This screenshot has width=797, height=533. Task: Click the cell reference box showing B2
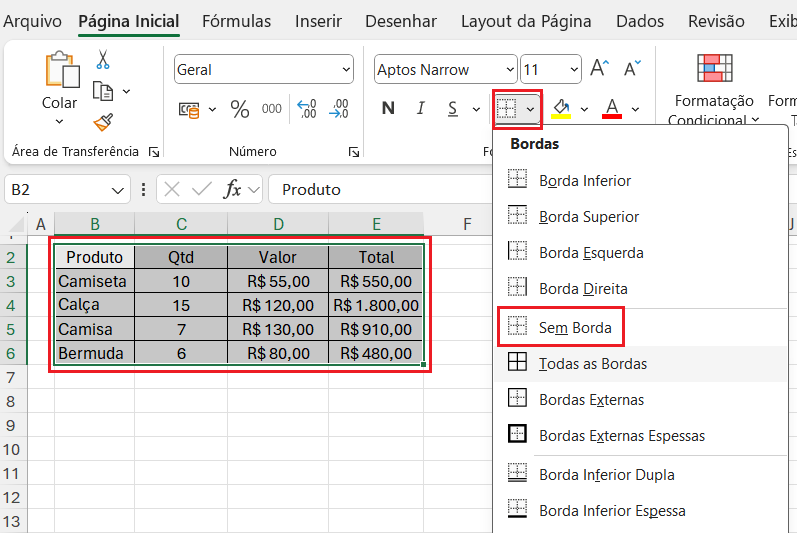(x=56, y=189)
